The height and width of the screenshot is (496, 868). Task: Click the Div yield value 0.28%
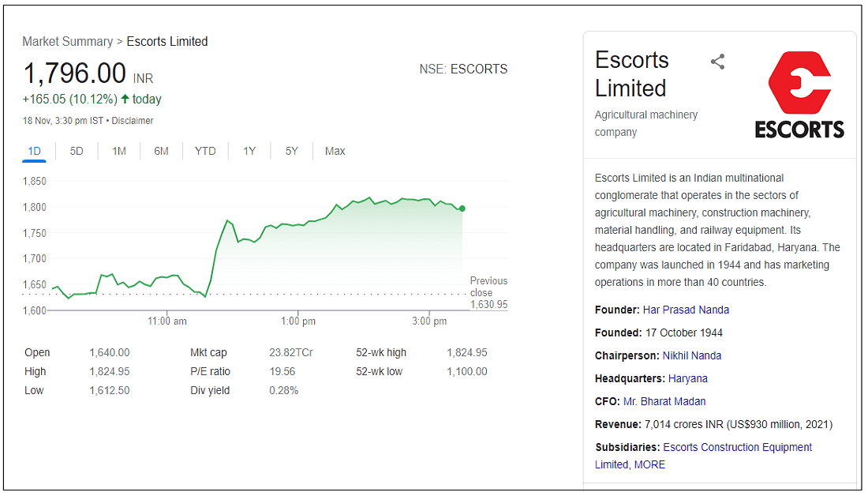coord(283,390)
